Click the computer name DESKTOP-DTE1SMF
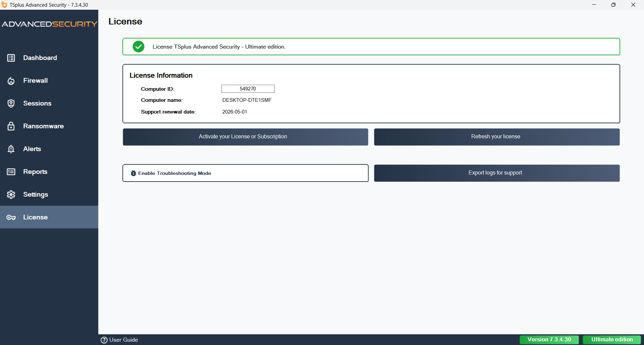644x345 pixels. tap(247, 100)
